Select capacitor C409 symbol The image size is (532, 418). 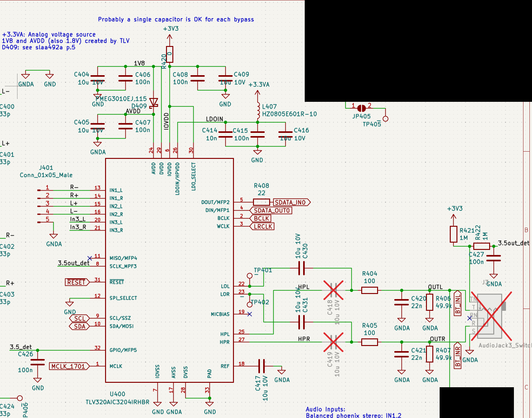pos(225,78)
